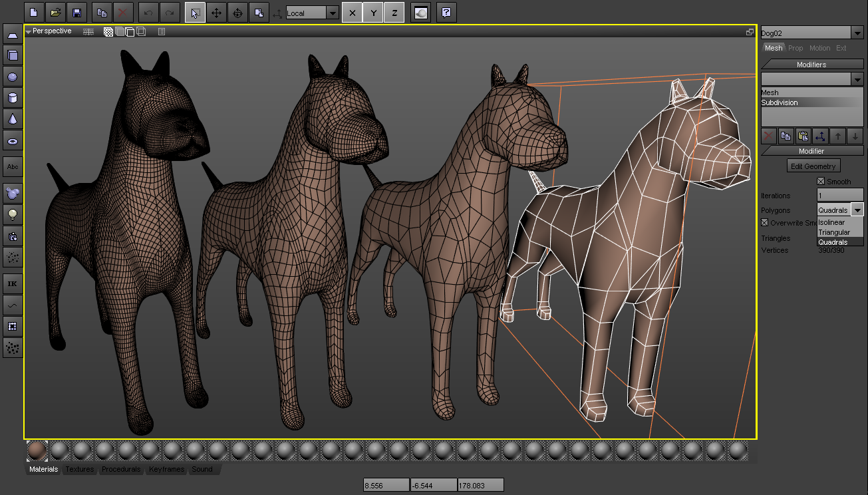The width and height of the screenshot is (868, 495).
Task: Open the Local coordinate system dropdown
Action: (x=333, y=13)
